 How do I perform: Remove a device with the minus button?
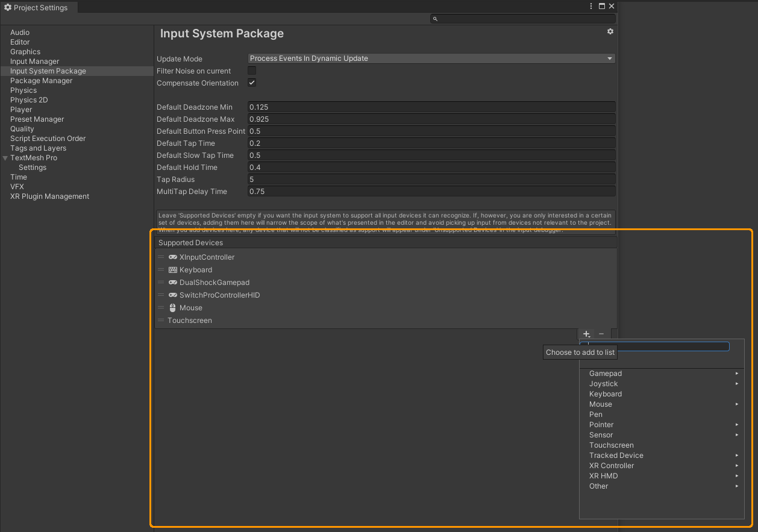click(601, 334)
